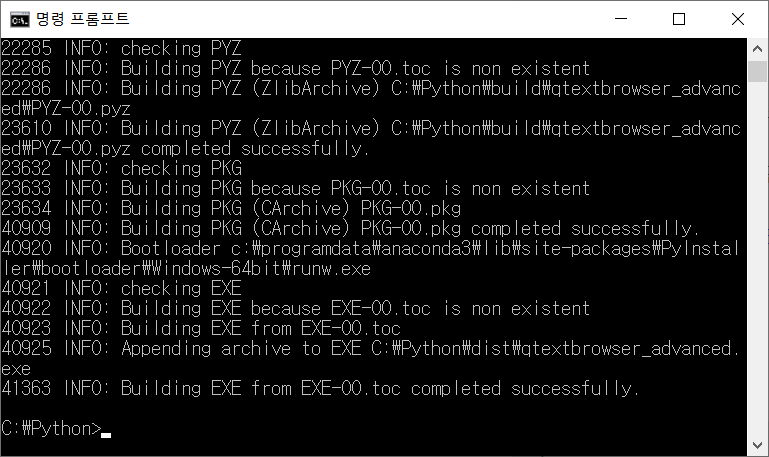Click the empty scrollbar track below the thumb
The height and width of the screenshot is (457, 769).
757,259
